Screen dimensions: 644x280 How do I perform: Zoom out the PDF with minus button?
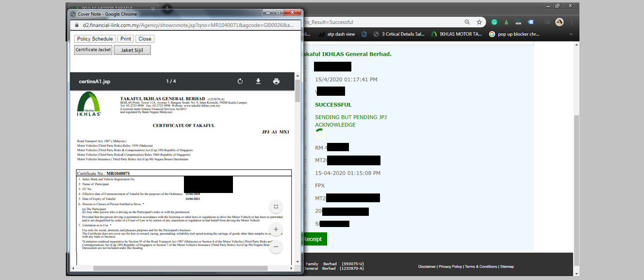(x=276, y=247)
